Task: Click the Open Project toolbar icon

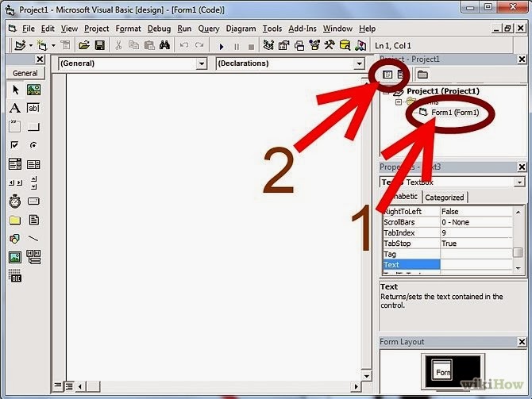Action: 84,45
